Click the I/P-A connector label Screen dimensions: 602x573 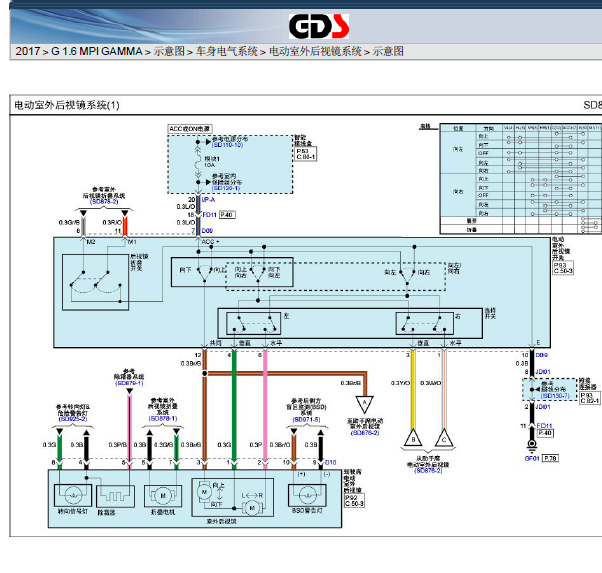[x=208, y=200]
